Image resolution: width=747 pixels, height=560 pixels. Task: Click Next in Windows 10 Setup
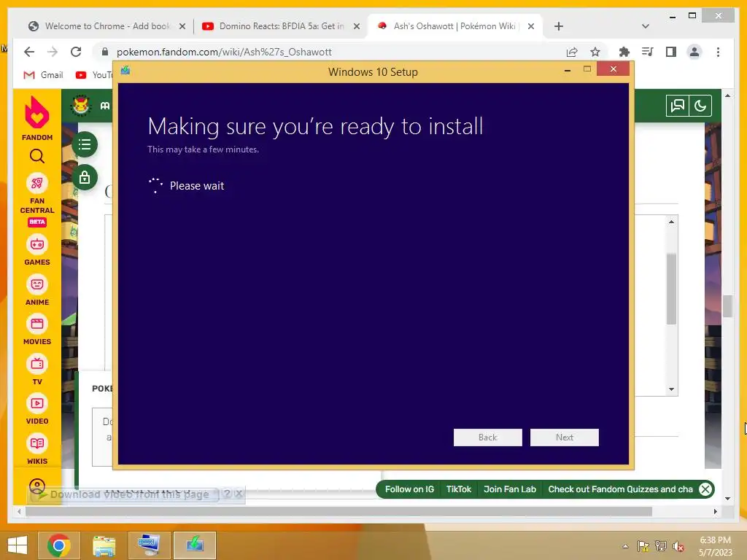click(565, 437)
